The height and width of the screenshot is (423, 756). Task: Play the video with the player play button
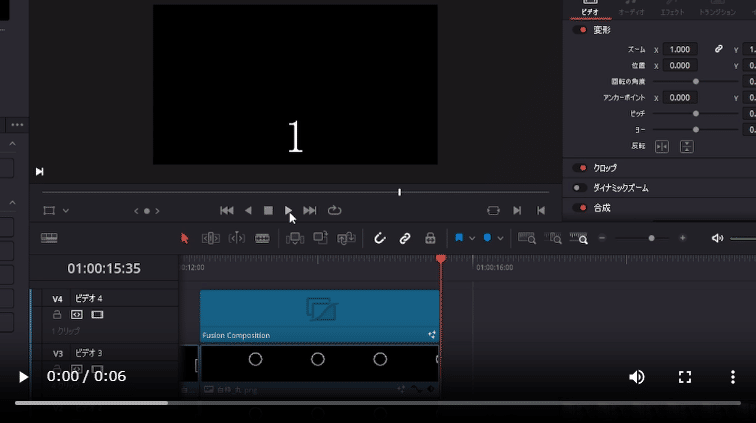pos(23,377)
